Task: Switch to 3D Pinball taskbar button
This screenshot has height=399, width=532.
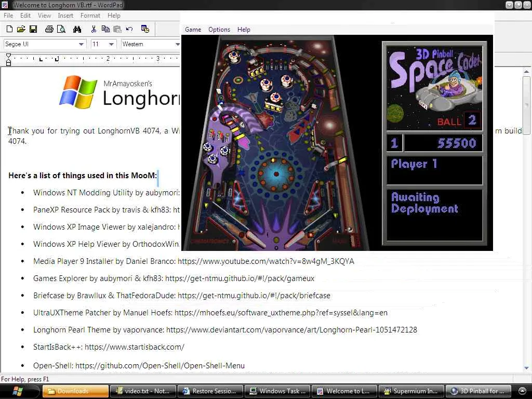Action: point(478,391)
